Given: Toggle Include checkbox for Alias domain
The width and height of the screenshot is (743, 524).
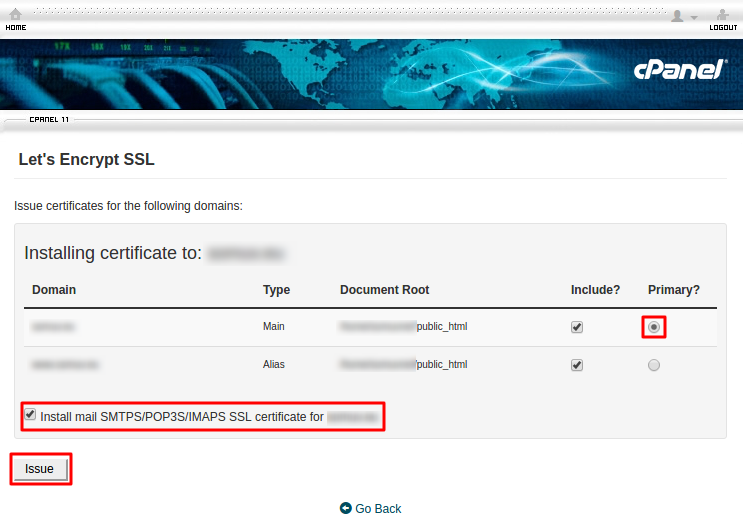Looking at the screenshot, I should 577,365.
